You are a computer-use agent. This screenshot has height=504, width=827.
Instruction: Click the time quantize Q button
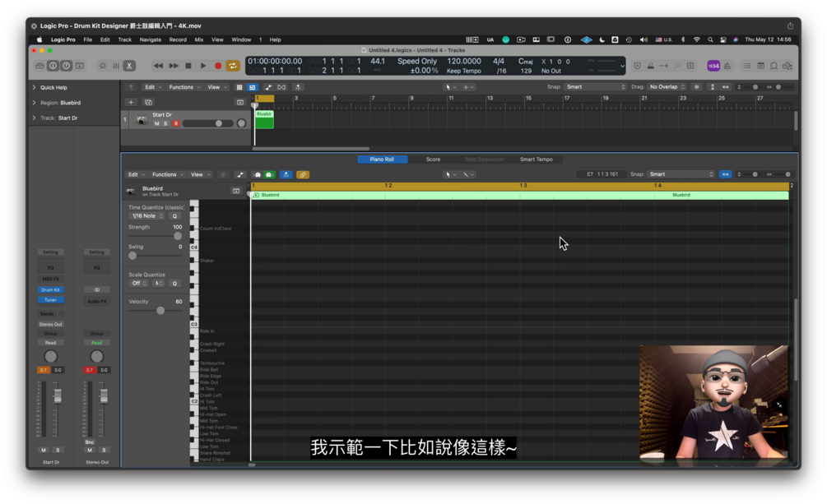pos(174,216)
